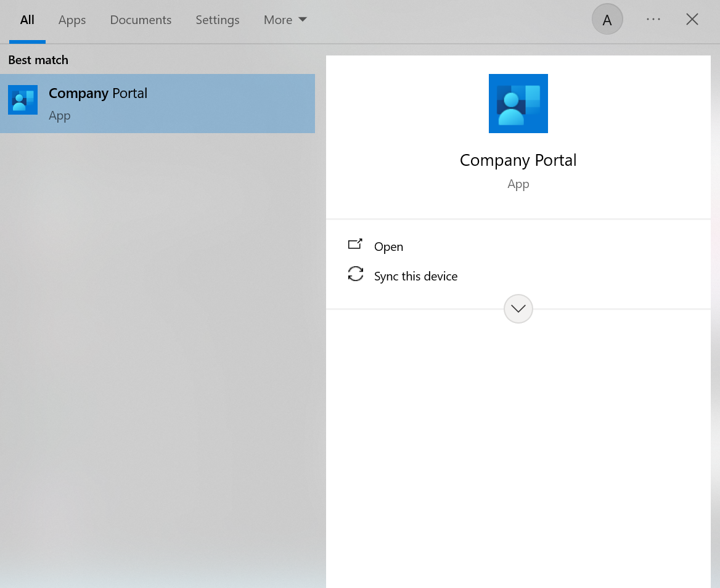This screenshot has width=720, height=588.
Task: Open the More filter dropdown
Action: tap(278, 20)
